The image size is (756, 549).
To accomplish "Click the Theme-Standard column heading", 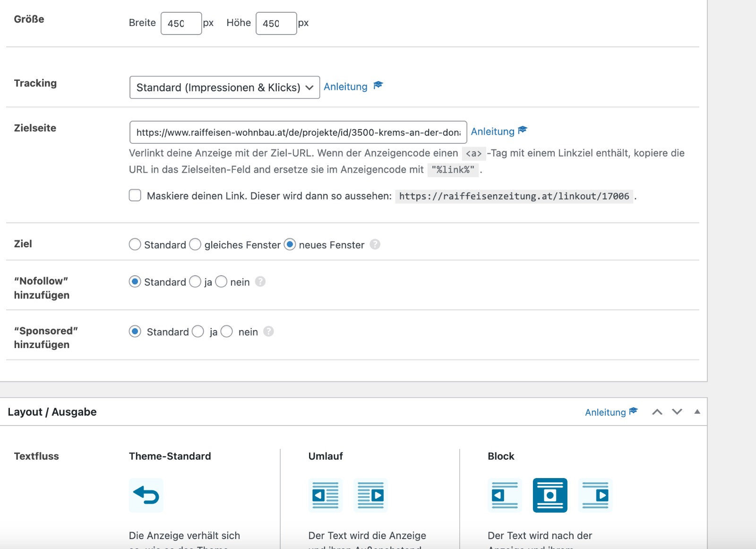I will tap(170, 456).
